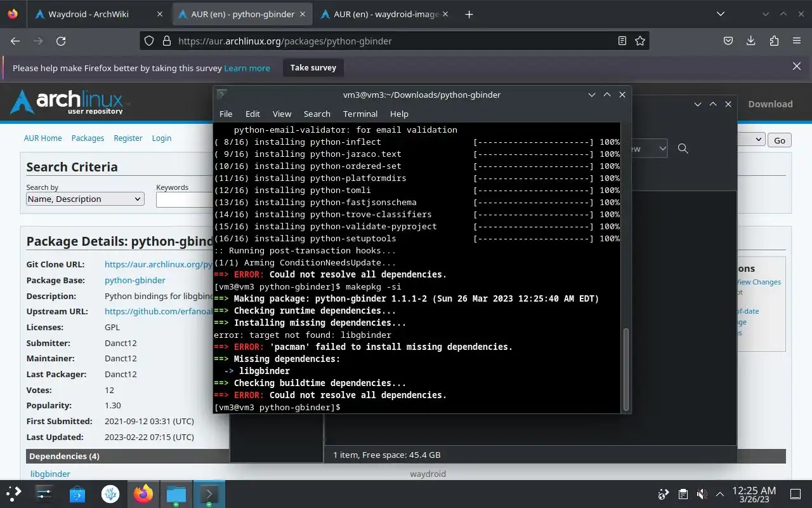
Task: Click the Firefox back arrow
Action: click(x=15, y=41)
